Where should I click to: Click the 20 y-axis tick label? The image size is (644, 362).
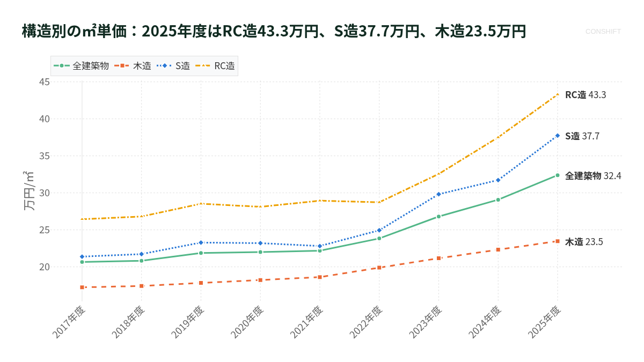point(45,267)
